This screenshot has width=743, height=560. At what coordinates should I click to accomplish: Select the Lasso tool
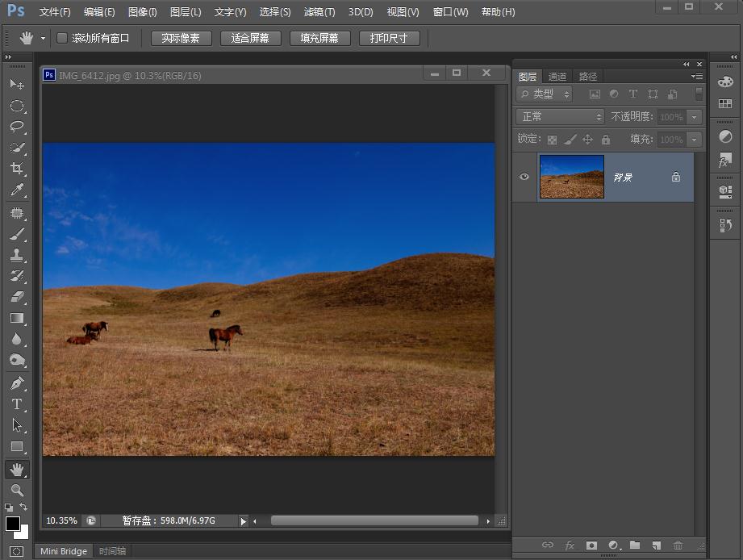point(16,127)
